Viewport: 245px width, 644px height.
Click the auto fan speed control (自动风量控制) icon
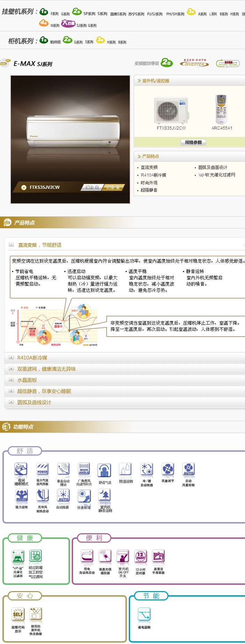[x=188, y=469]
